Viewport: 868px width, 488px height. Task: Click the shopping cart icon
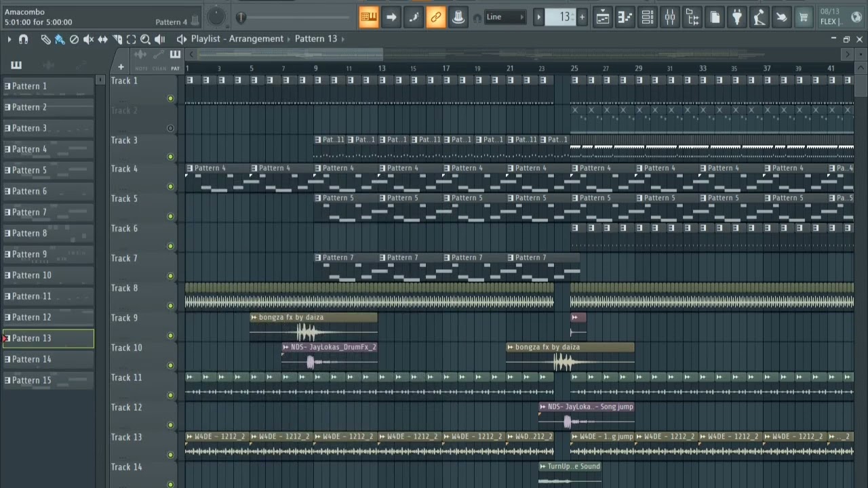pos(804,18)
